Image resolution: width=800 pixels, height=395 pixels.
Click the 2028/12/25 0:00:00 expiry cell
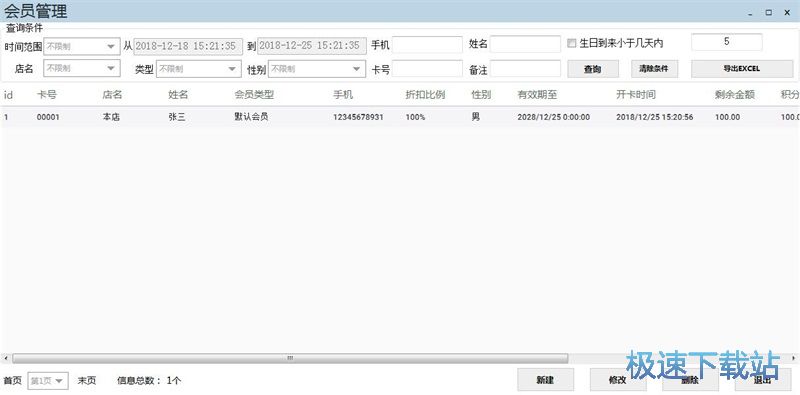point(554,117)
